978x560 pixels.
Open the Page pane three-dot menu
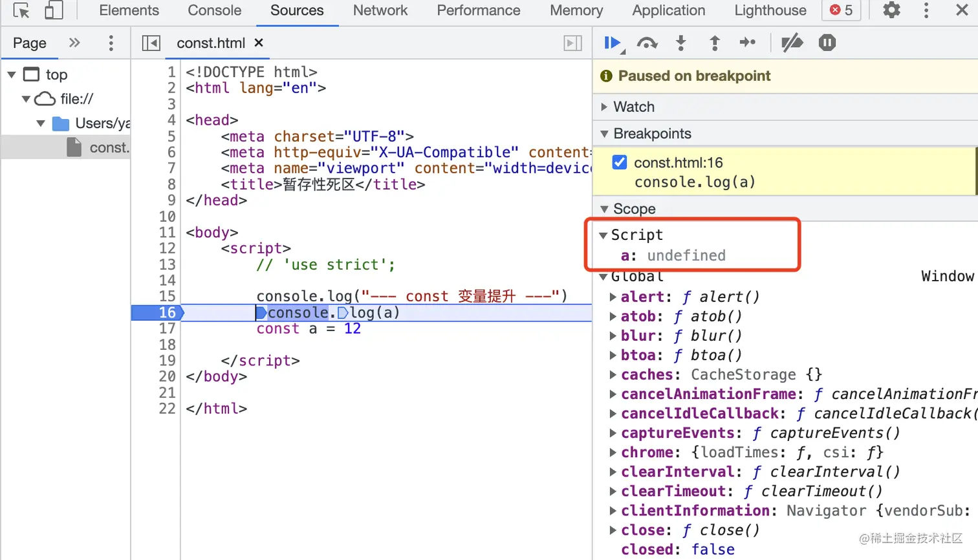111,43
